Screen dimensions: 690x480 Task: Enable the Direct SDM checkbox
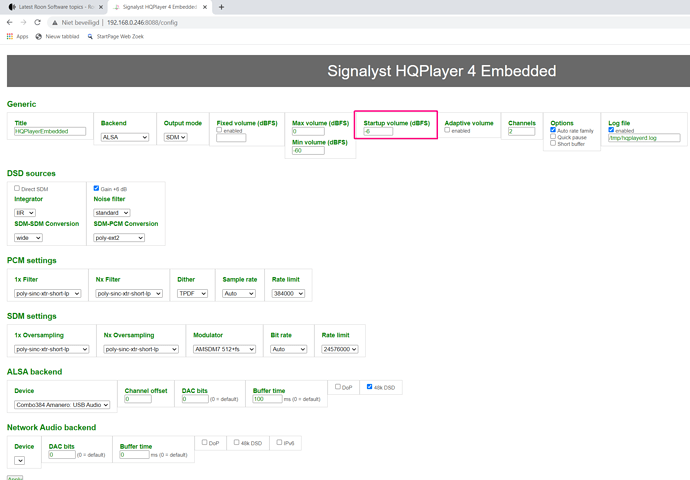(x=17, y=188)
